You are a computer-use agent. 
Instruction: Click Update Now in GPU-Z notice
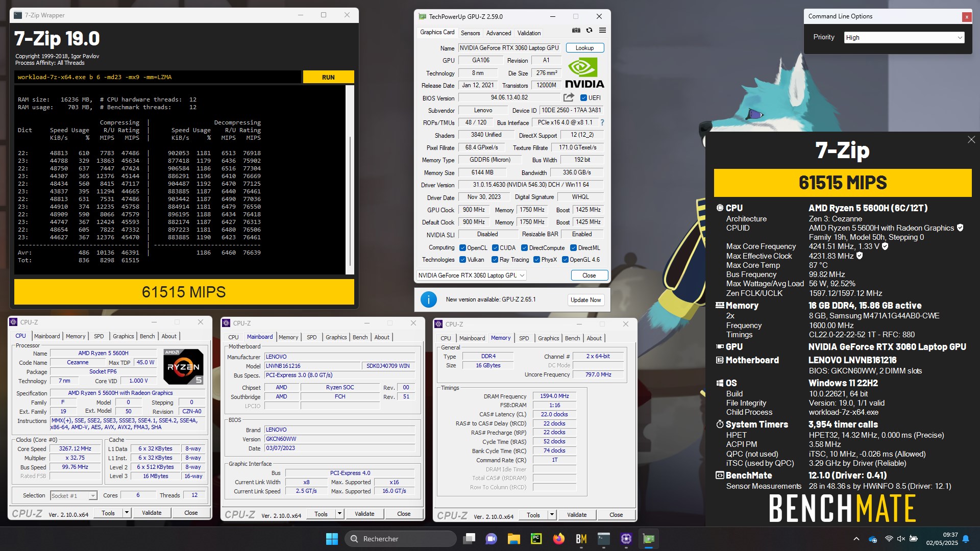point(585,300)
